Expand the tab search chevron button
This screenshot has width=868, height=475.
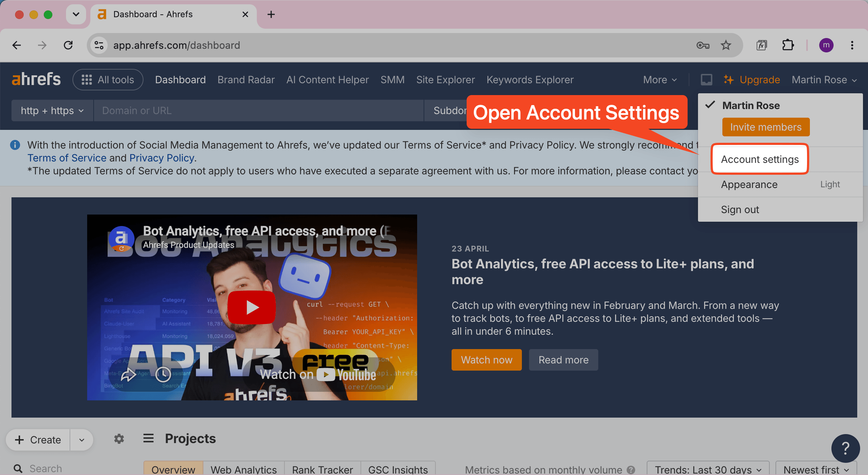pyautogui.click(x=76, y=14)
